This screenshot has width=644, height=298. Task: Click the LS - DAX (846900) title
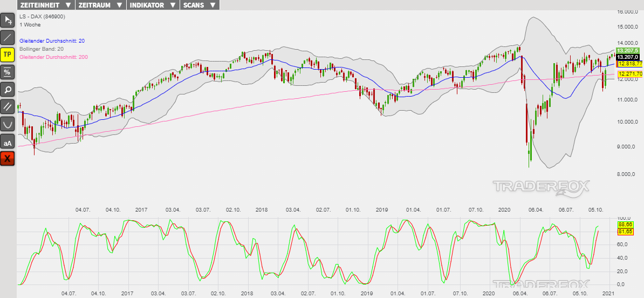(x=42, y=16)
